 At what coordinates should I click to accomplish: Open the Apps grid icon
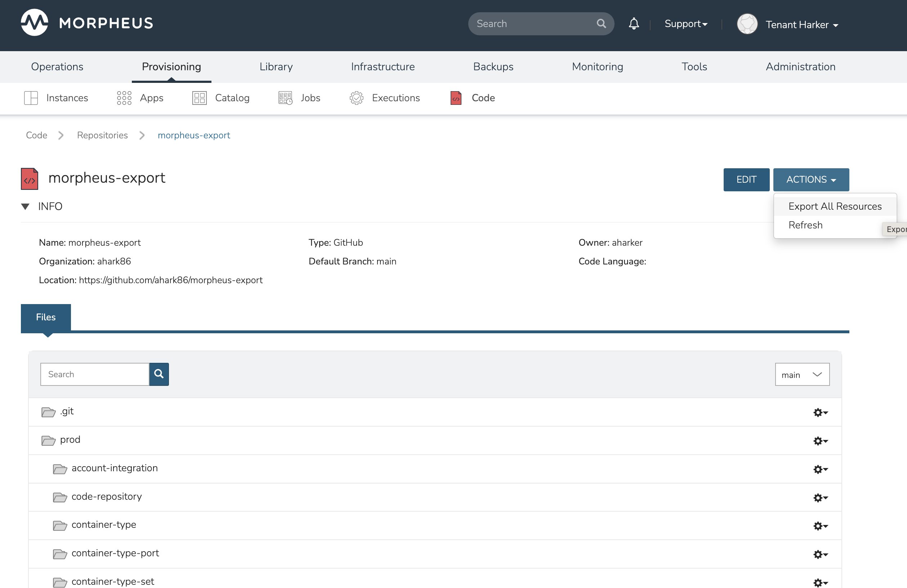tap(124, 98)
